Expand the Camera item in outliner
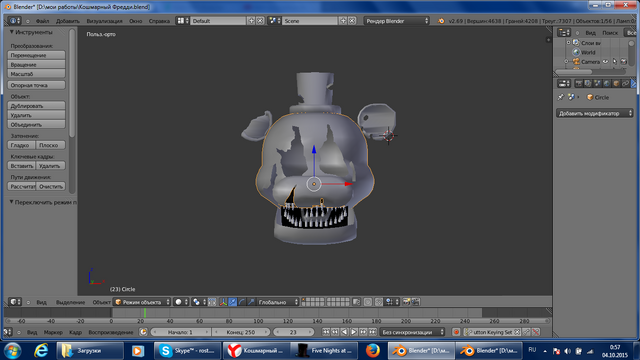Screen dimensions: 640x360 pos(566,62)
